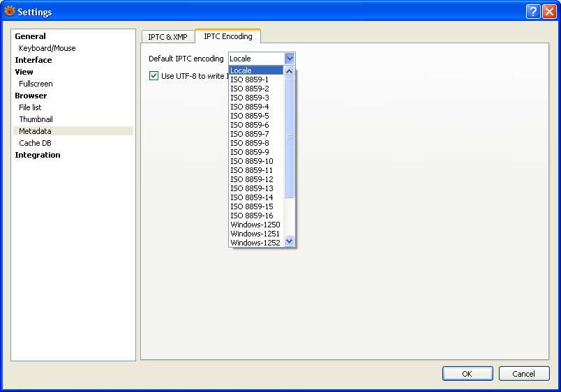Viewport: 561px width, 392px height.
Task: Click encoding list scroll down arrow
Action: tap(289, 241)
